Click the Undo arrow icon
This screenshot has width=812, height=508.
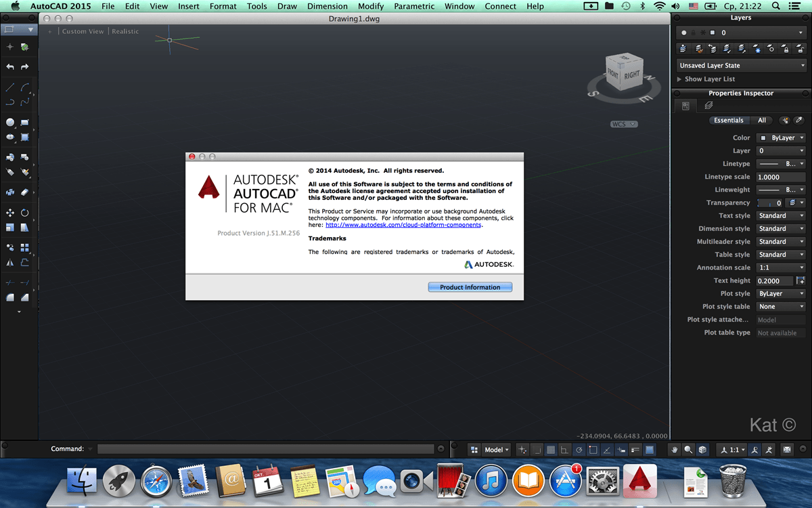tap(9, 67)
